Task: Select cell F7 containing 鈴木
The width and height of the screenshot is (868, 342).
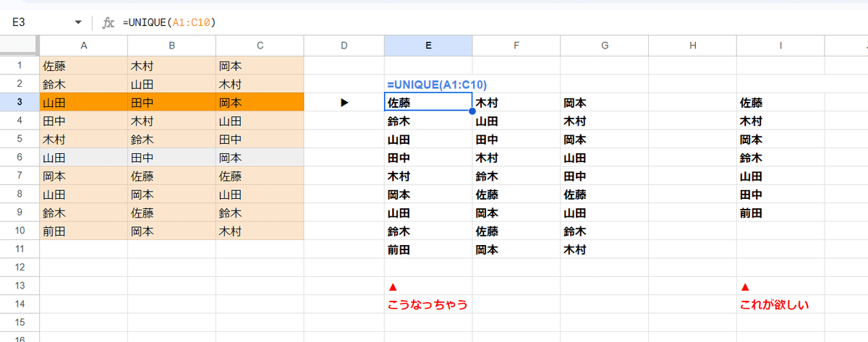Action: 516,176
